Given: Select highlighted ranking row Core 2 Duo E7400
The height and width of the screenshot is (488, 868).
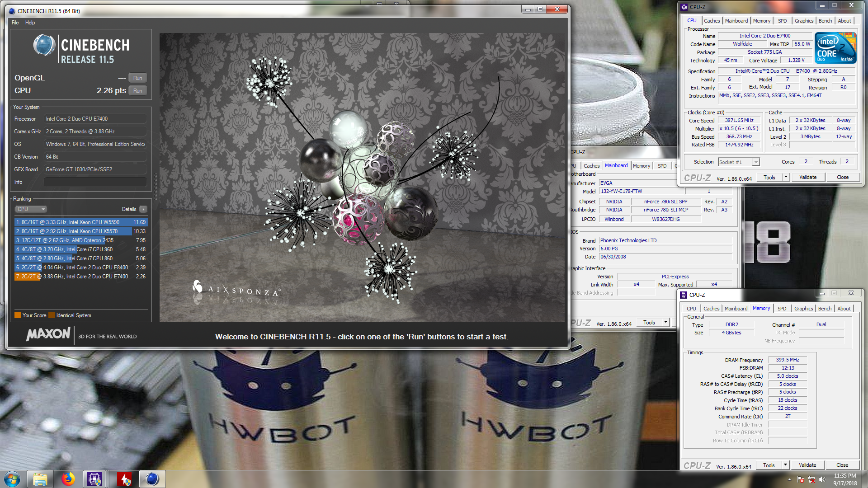Looking at the screenshot, I should pyautogui.click(x=81, y=277).
